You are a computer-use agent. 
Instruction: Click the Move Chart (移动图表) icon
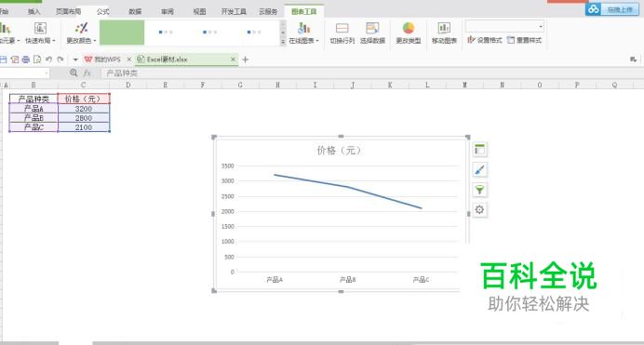tap(444, 28)
